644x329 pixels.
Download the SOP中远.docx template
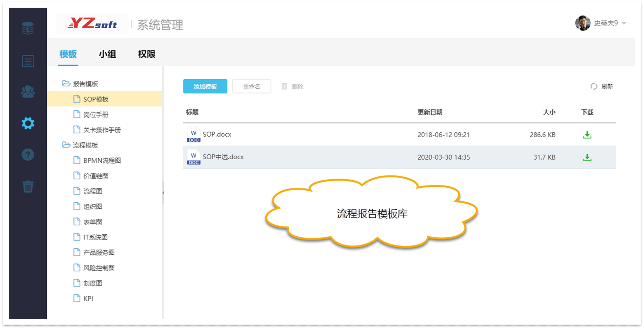click(x=587, y=157)
